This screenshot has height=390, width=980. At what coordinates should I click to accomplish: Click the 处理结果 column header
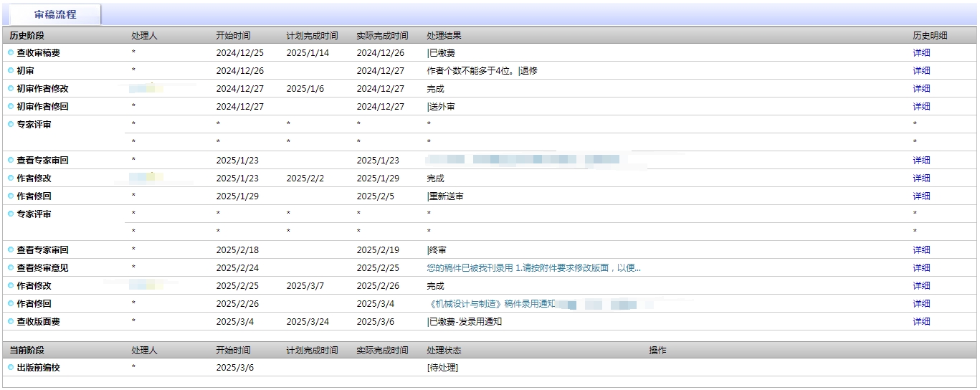[x=444, y=36]
